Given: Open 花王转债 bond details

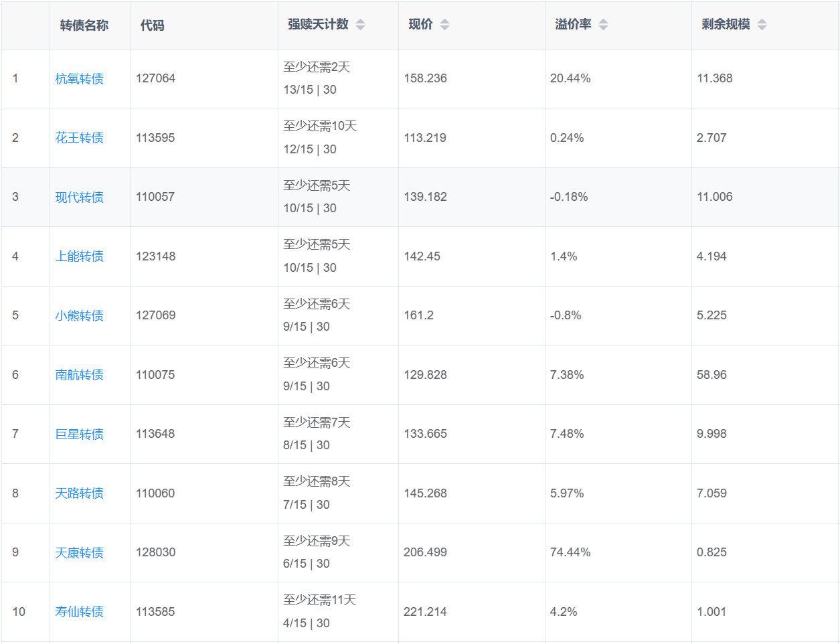Looking at the screenshot, I should coord(79,138).
